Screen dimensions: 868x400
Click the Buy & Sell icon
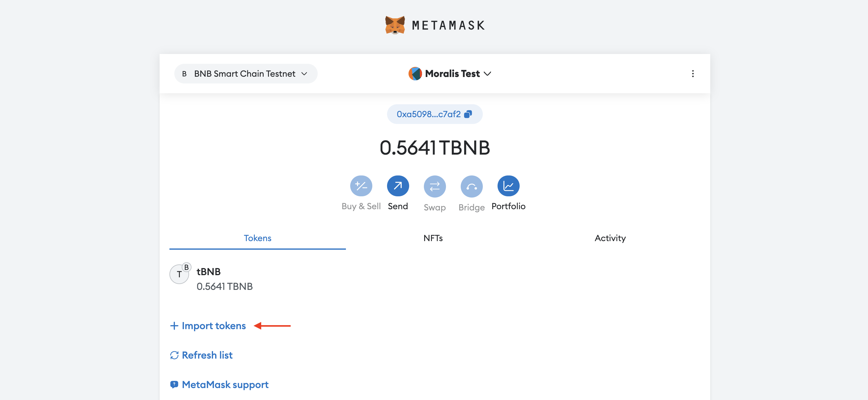(x=361, y=186)
